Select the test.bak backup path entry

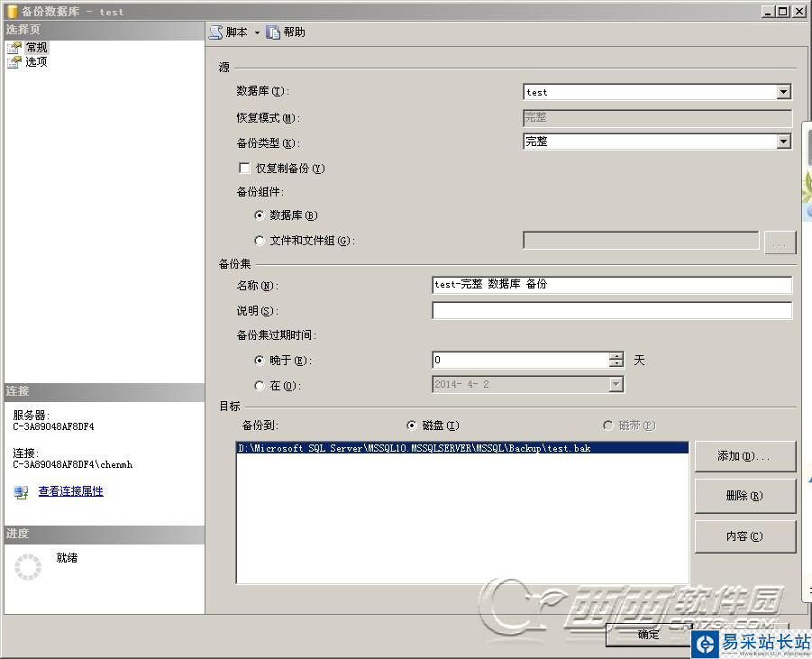462,448
